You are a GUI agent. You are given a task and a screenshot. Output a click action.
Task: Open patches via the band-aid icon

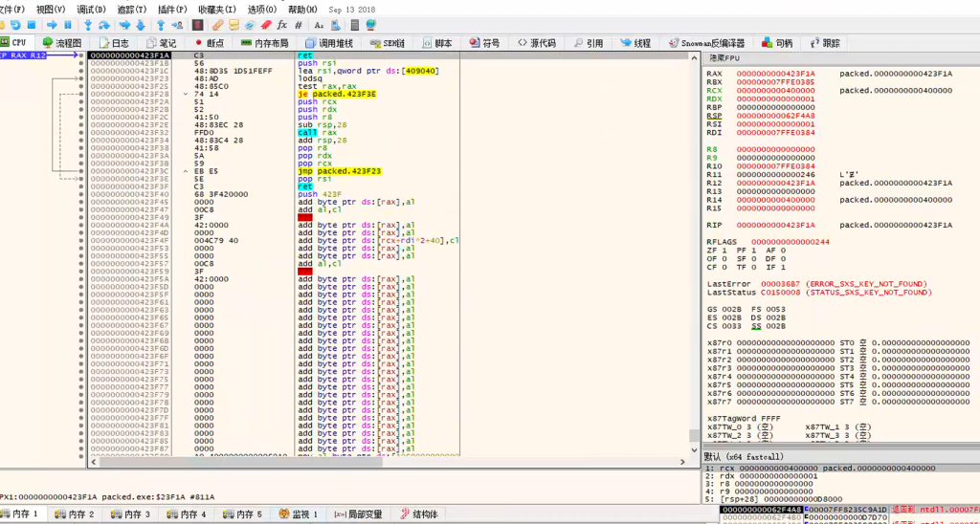coord(217,25)
